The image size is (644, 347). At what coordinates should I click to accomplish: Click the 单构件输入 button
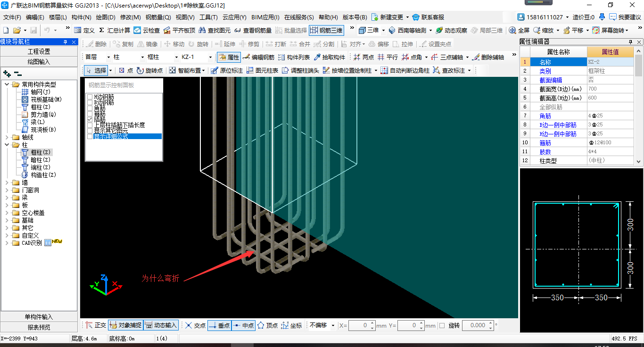coord(39,317)
